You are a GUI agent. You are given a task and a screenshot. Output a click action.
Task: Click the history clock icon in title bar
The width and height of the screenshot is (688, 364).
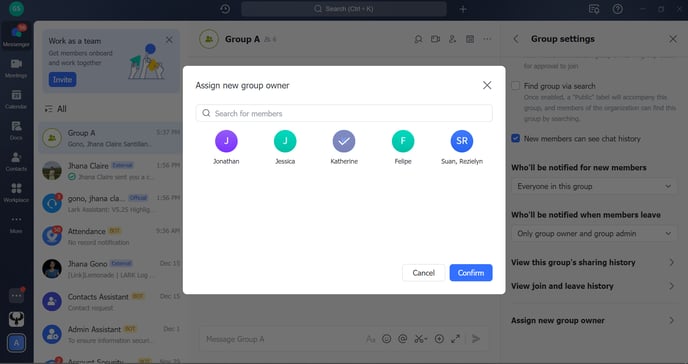(x=225, y=9)
